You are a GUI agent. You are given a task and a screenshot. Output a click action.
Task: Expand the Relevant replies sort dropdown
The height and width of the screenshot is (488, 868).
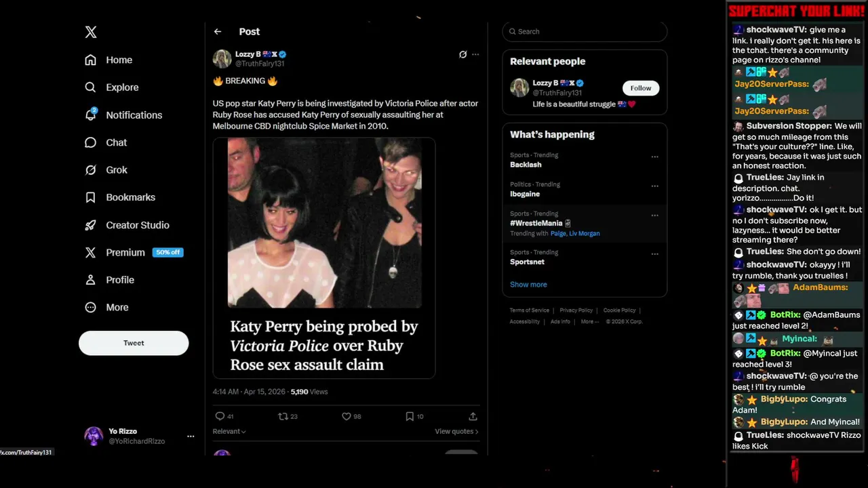(x=229, y=431)
